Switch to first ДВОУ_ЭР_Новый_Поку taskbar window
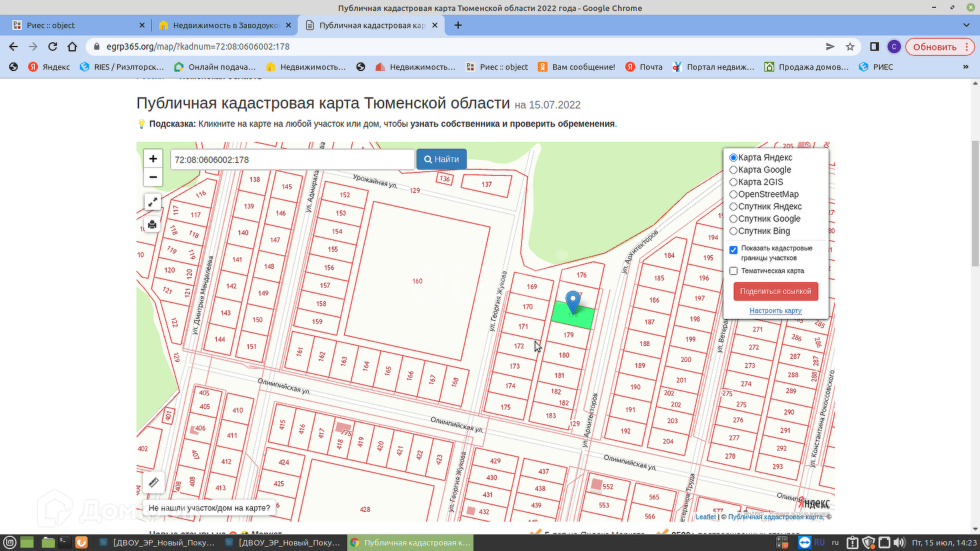 (x=157, y=542)
